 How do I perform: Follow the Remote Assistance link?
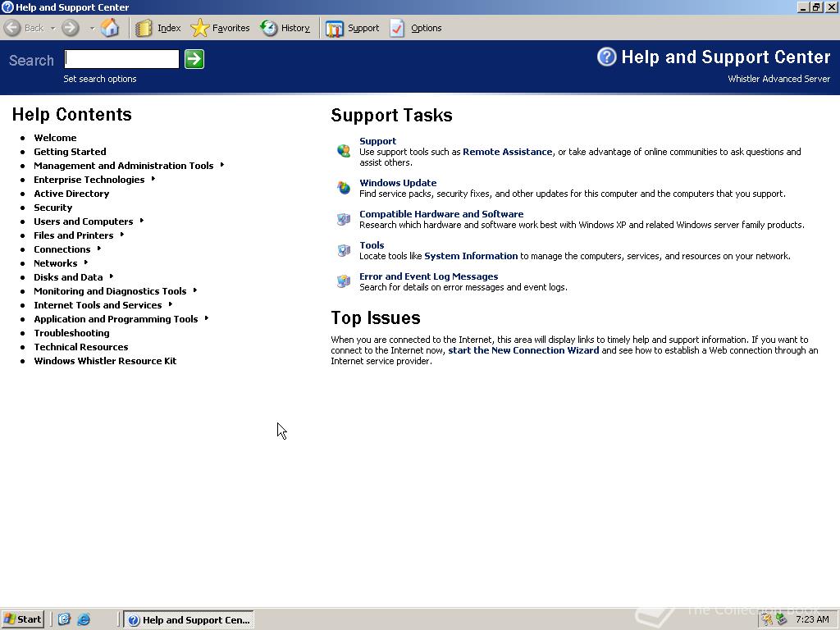click(x=507, y=152)
